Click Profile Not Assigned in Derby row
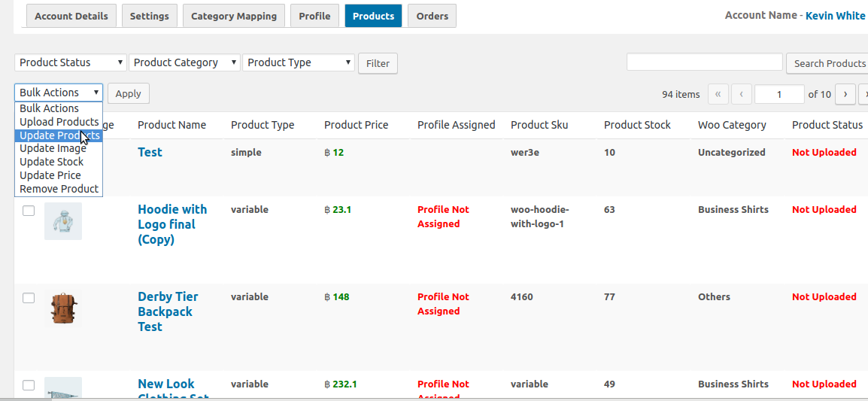Image resolution: width=868 pixels, height=401 pixels. (443, 304)
